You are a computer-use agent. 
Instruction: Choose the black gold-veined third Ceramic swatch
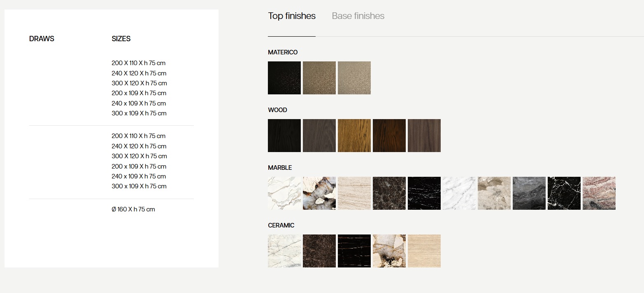(x=354, y=251)
